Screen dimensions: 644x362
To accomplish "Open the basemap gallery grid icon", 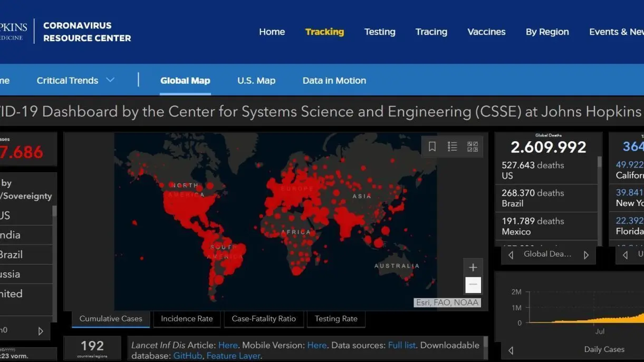I will (473, 147).
